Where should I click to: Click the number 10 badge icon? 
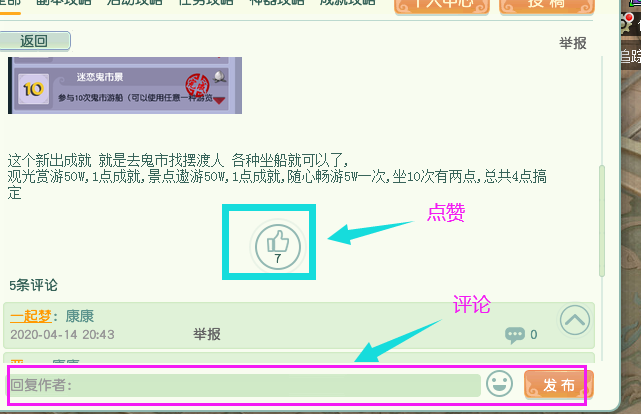(x=33, y=89)
